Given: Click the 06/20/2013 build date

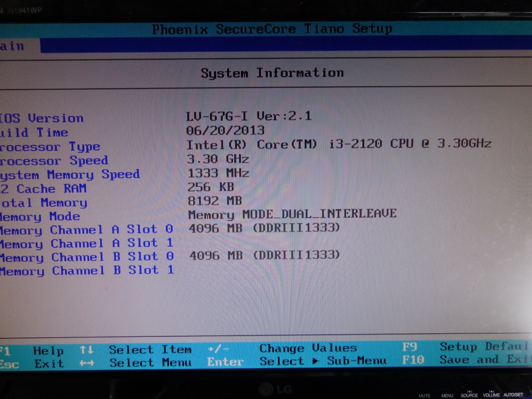Looking at the screenshot, I should tap(225, 130).
